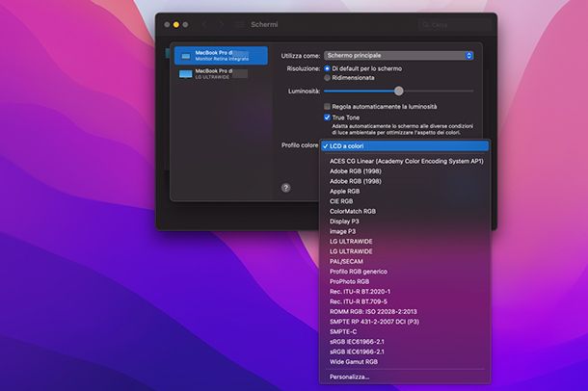The width and height of the screenshot is (588, 391).
Task: Choose ColorMatch RGB profile
Action: pyautogui.click(x=405, y=211)
